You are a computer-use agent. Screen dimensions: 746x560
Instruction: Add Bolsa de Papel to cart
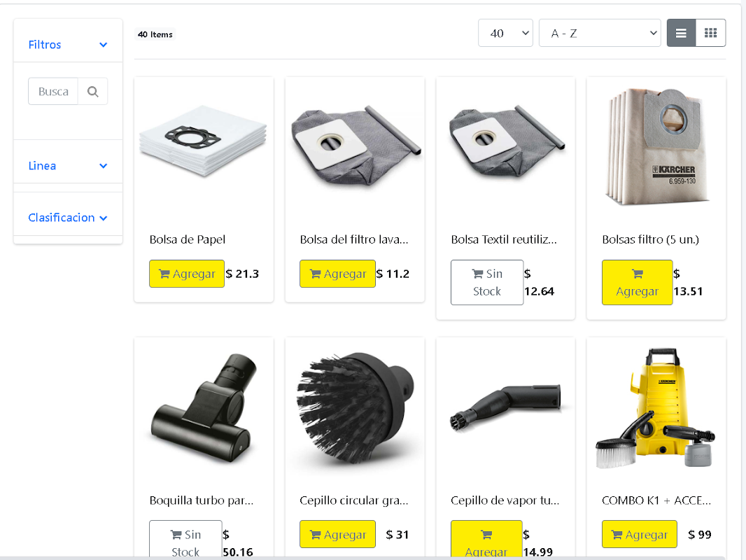click(186, 274)
